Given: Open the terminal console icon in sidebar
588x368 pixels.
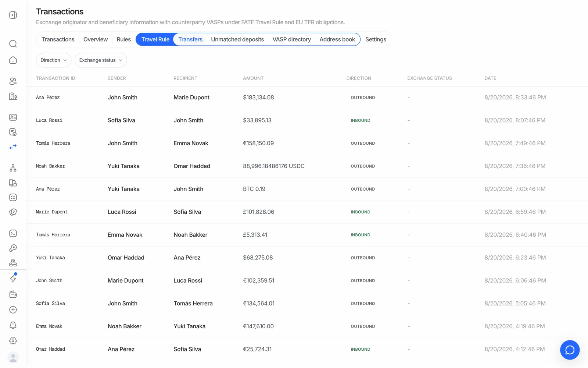Looking at the screenshot, I should [13, 233].
